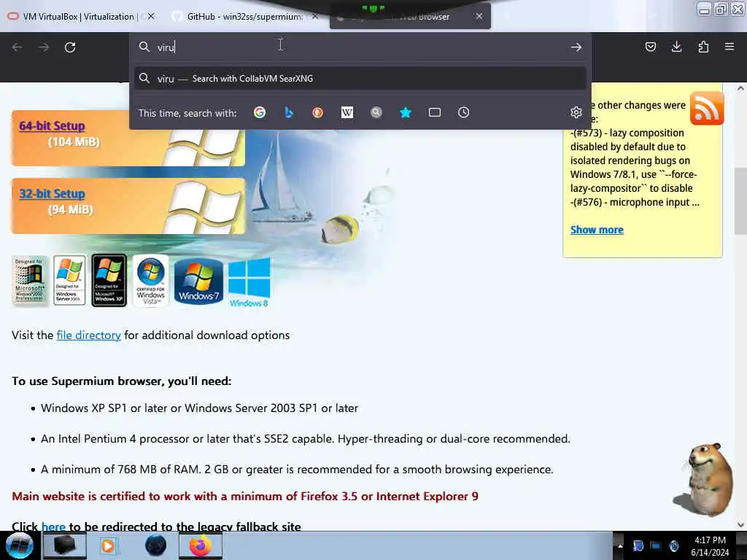The width and height of the screenshot is (747, 560).
Task: Click 'A minimum of 768 MB of RAM' text
Action: [x=298, y=470]
